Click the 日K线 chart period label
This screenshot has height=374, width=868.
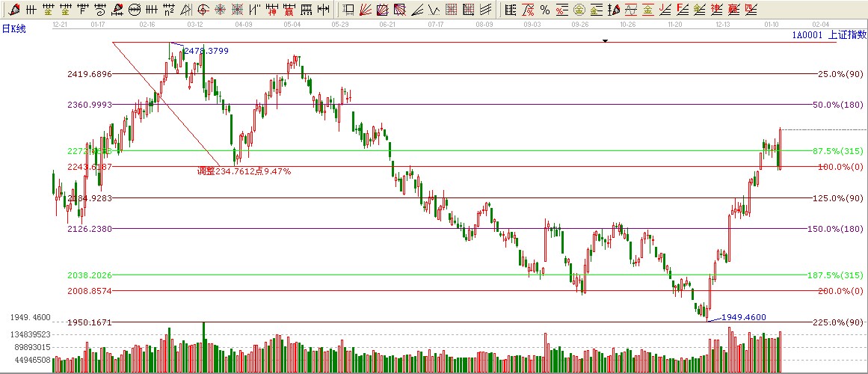click(x=13, y=28)
